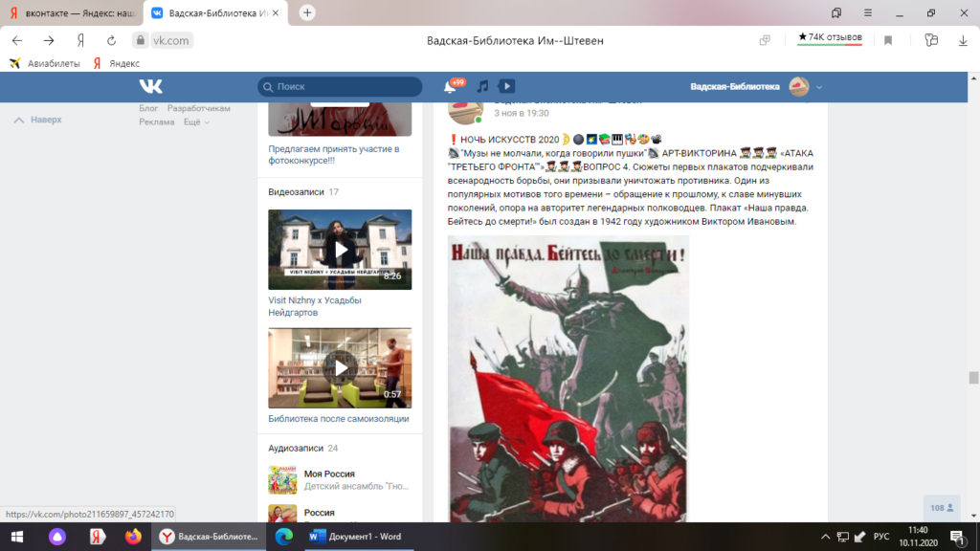This screenshot has height=551, width=980.
Task: Open the new tab plus button
Action: (x=307, y=12)
